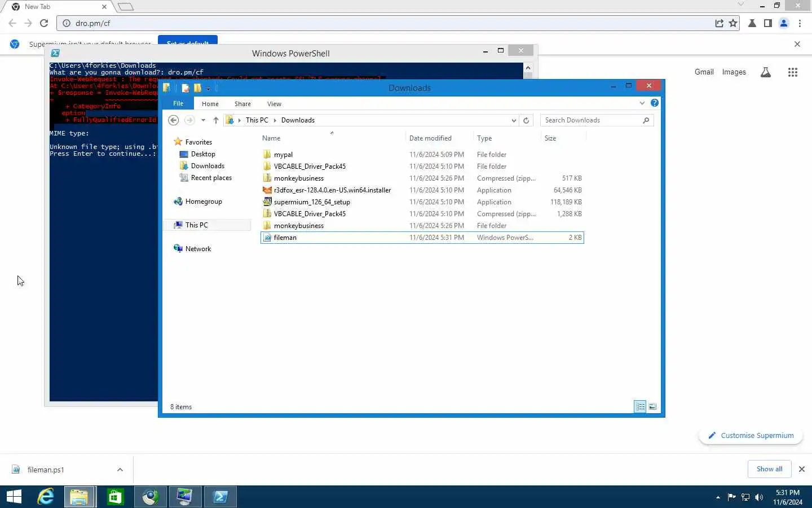Screen dimensions: 812x508
Task: Select the fileman PowerShell script
Action: tap(422, 238)
